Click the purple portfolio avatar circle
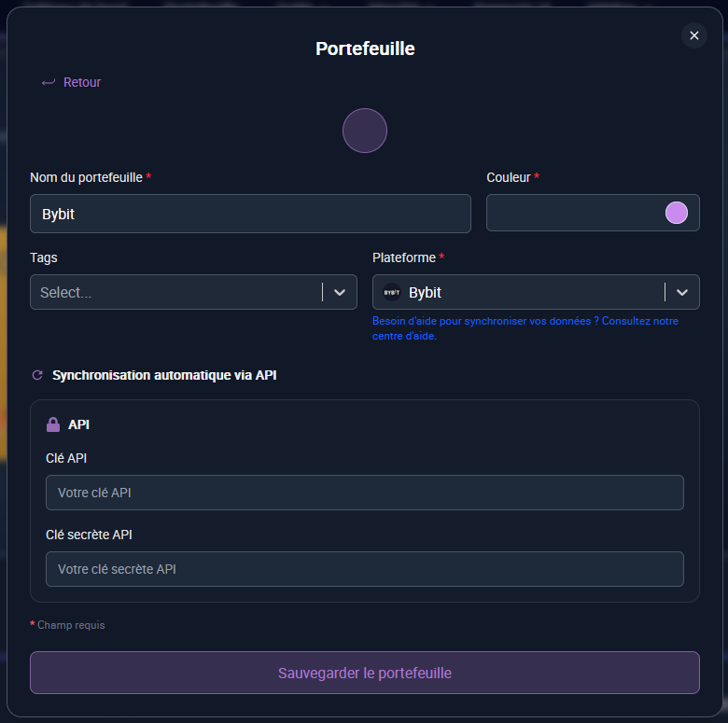Viewport: 728px width, 723px height. pyautogui.click(x=364, y=131)
